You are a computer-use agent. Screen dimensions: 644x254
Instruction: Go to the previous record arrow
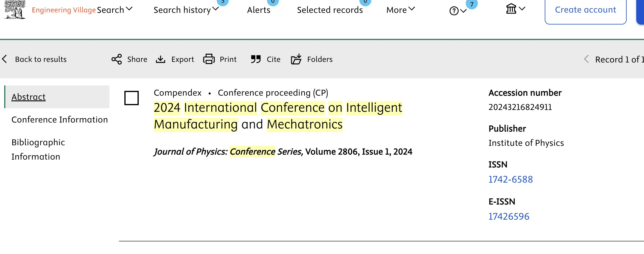pos(586,59)
